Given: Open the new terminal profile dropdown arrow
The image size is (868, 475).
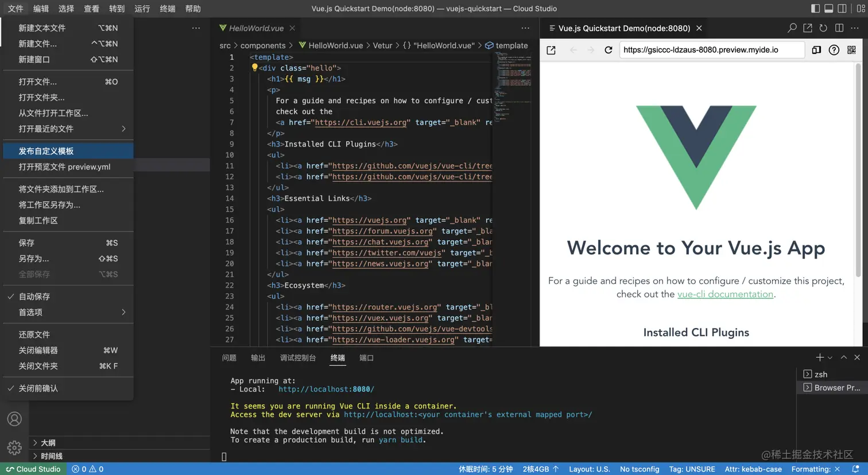Looking at the screenshot, I should (830, 358).
